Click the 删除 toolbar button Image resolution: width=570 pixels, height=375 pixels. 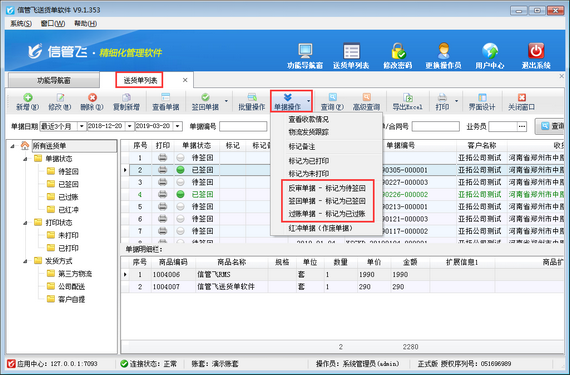(x=92, y=102)
